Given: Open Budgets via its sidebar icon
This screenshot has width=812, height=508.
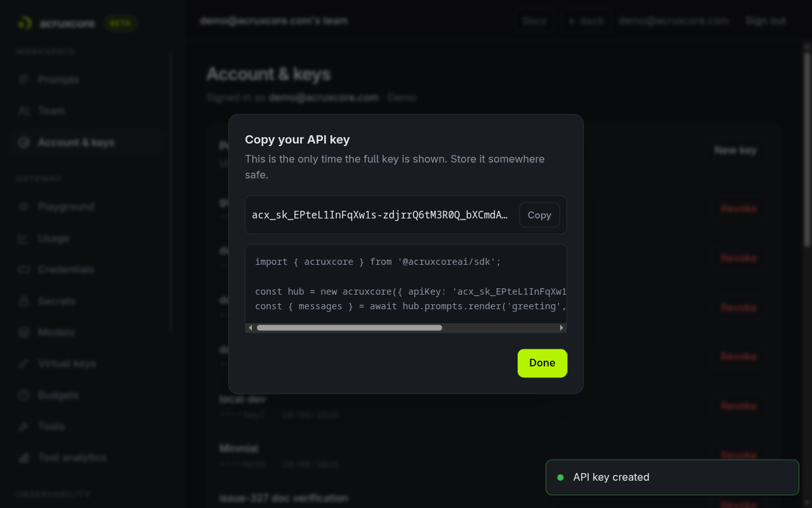Looking at the screenshot, I should 24,395.
